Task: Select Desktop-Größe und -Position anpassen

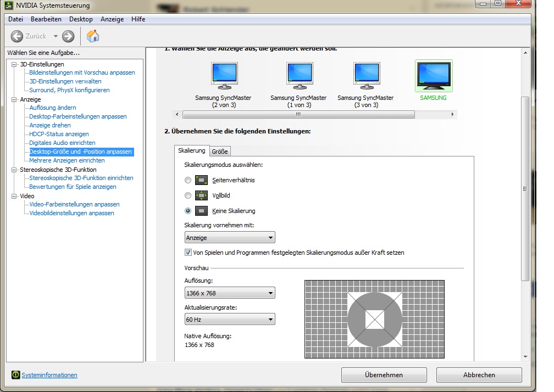Action: [81, 152]
